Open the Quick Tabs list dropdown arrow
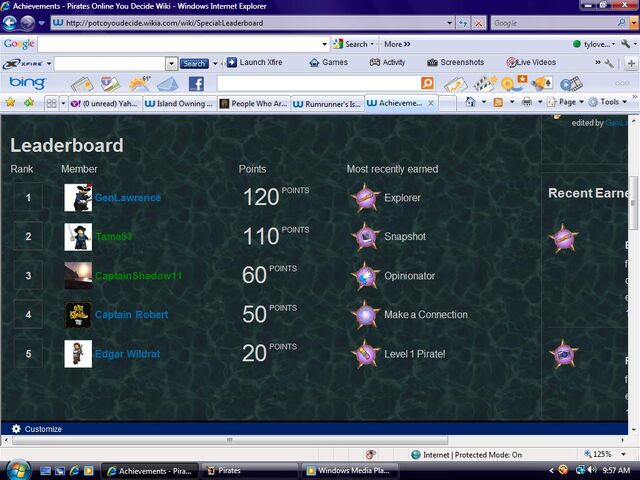 pos(63,103)
